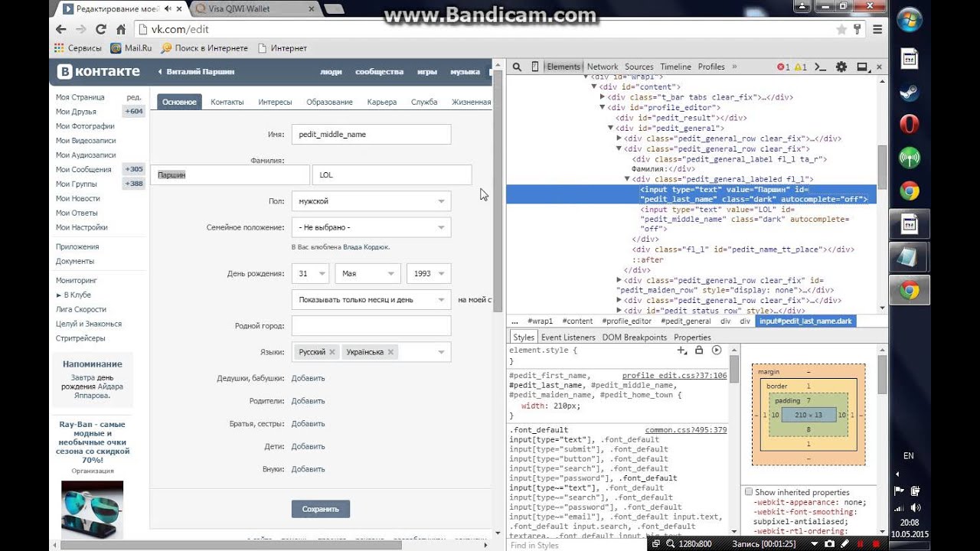Click the Find in Styles filter field
Image resolution: width=980 pixels, height=551 pixels.
click(x=578, y=545)
